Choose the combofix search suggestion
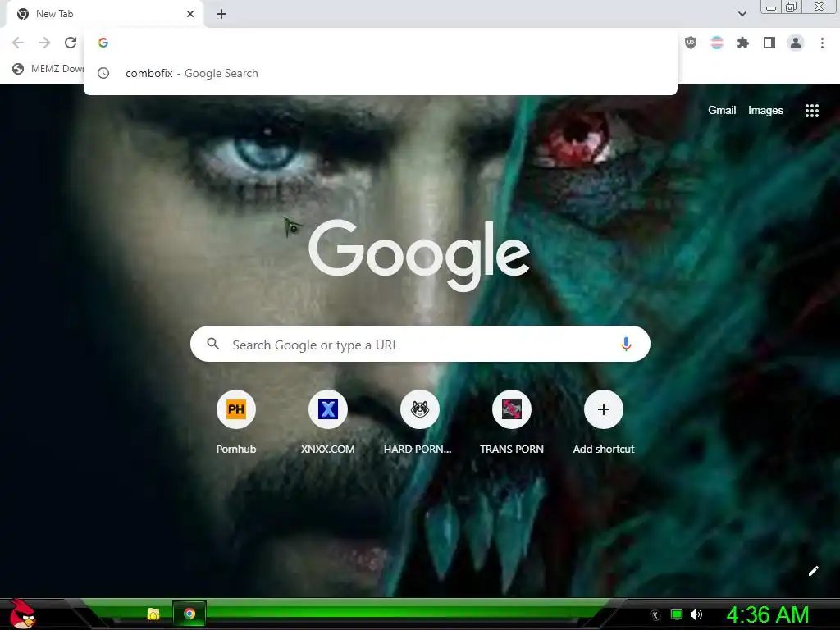Screen dimensions: 840x630 pos(381,73)
